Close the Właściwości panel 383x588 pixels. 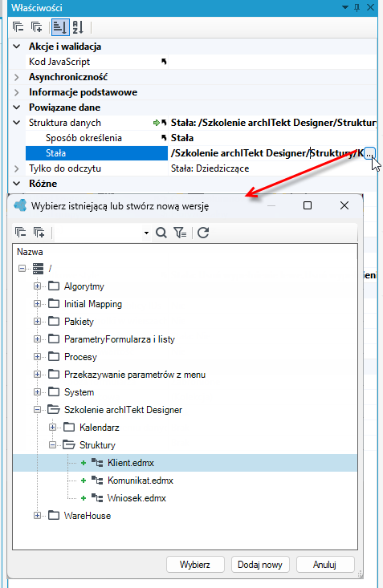coord(370,7)
